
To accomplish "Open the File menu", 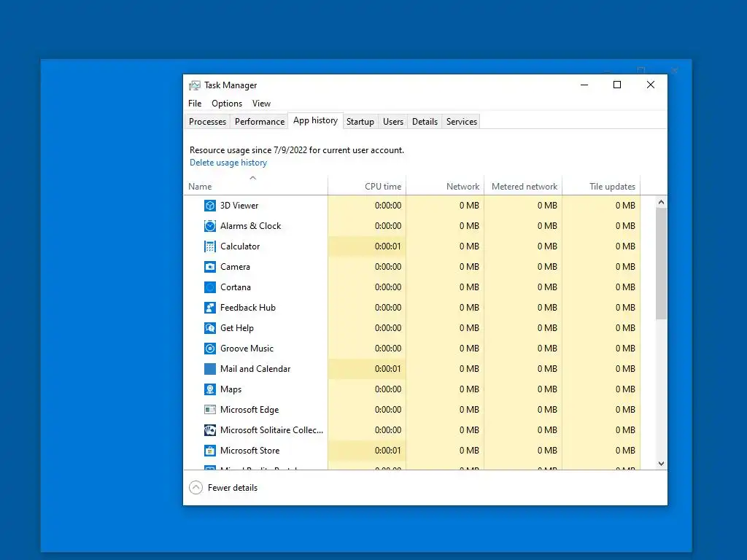I will (x=195, y=104).
